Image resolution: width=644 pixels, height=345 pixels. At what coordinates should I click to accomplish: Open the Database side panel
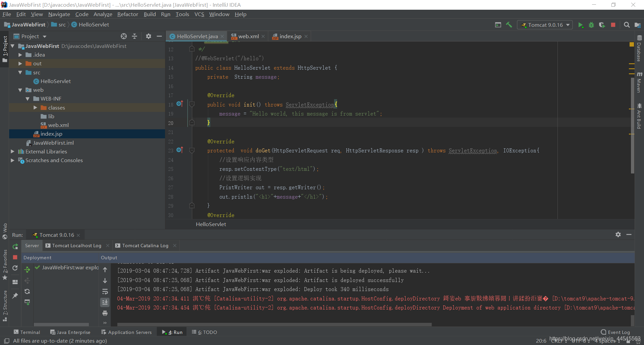coord(639,49)
